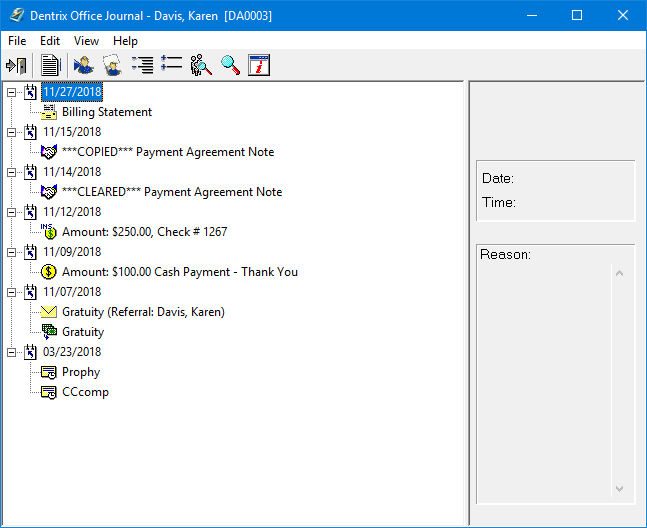Click the people with magnifier toolbar icon
Image resolution: width=647 pixels, height=528 pixels.
pyautogui.click(x=201, y=65)
